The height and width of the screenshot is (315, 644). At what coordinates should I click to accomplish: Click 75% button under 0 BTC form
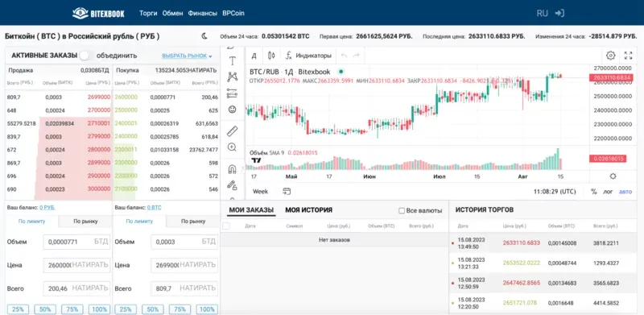tap(180, 309)
